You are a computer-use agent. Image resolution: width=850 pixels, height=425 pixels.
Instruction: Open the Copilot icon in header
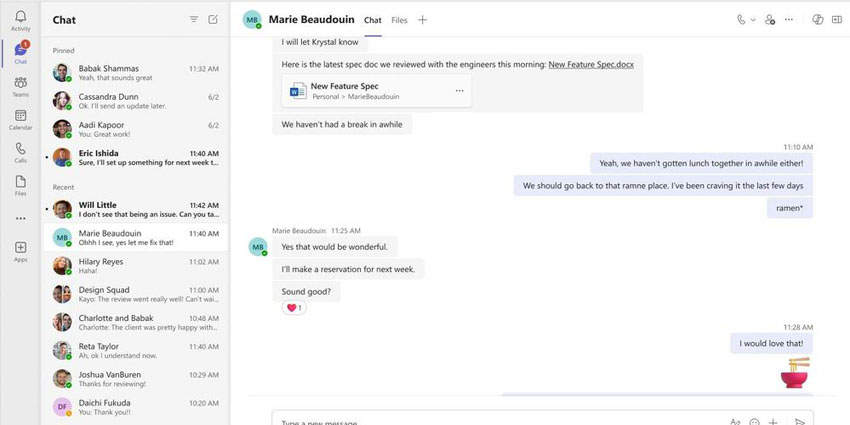tap(817, 20)
